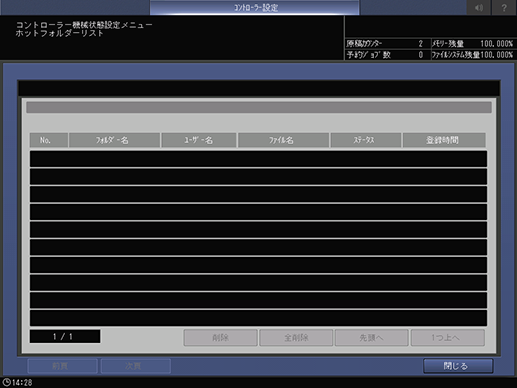The height and width of the screenshot is (388, 517).
Task: Click the 1 / 1 page indicator
Action: click(65, 336)
